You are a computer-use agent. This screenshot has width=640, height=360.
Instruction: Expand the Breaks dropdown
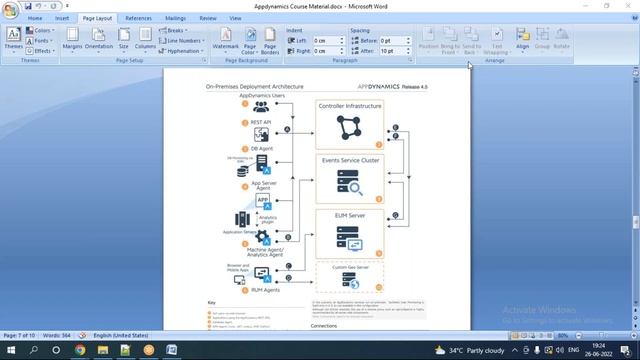tap(173, 30)
